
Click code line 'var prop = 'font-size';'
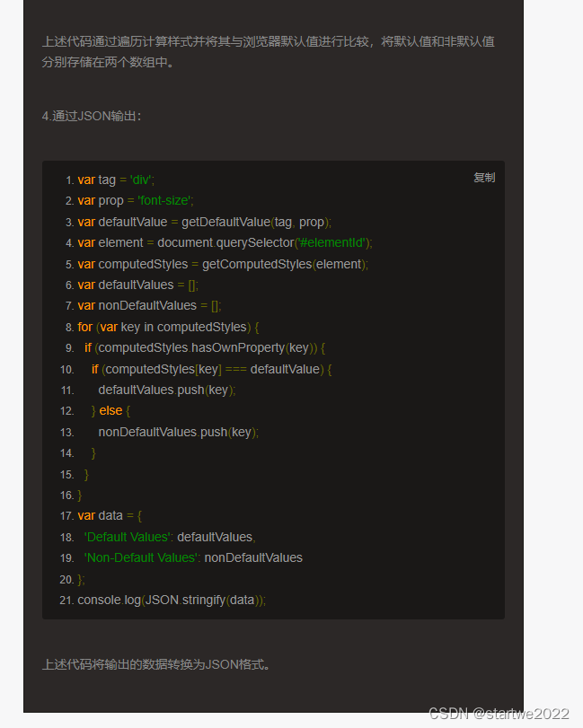coord(135,201)
